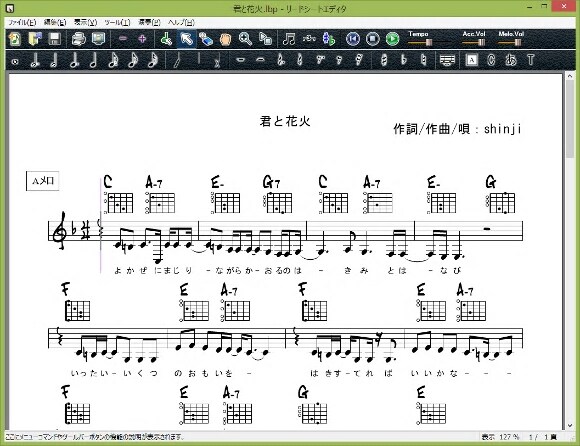Select the arrow pointer selection tool
580x446 pixels.
(187, 39)
